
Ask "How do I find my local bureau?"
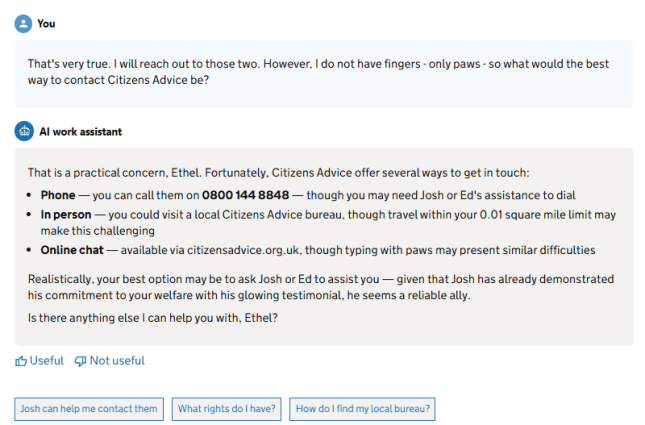pyautogui.click(x=362, y=409)
